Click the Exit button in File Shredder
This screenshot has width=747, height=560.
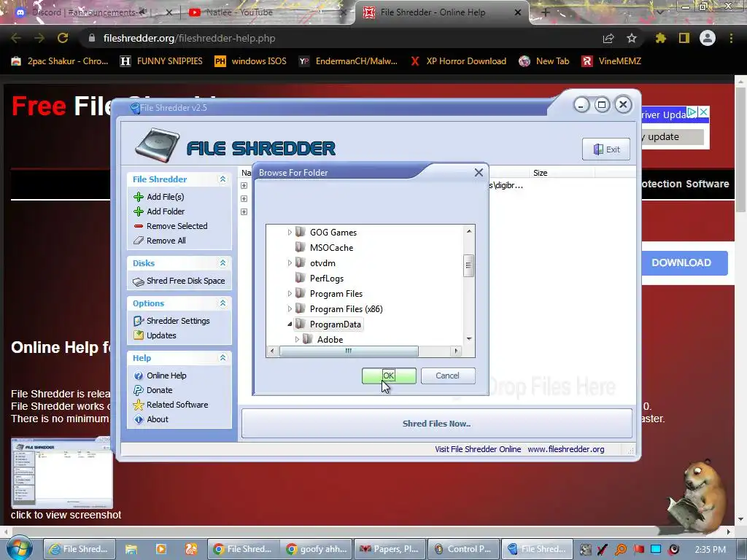(x=606, y=149)
